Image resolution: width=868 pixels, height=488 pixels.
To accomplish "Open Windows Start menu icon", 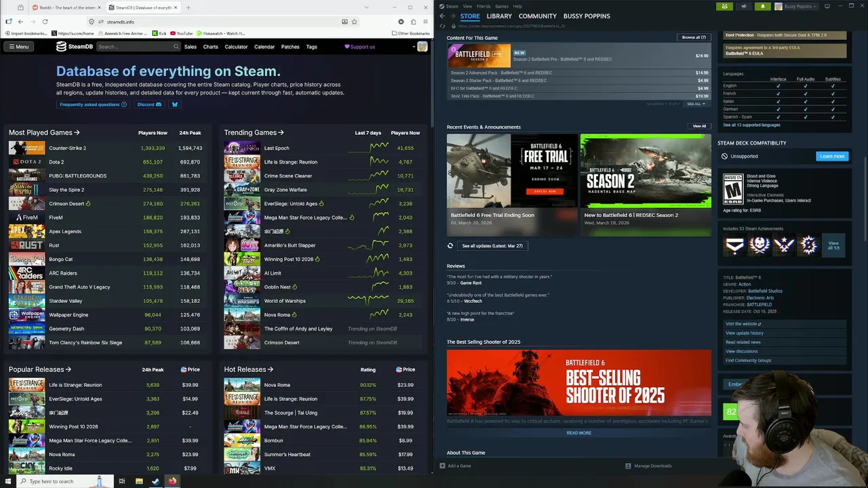I will [7, 481].
